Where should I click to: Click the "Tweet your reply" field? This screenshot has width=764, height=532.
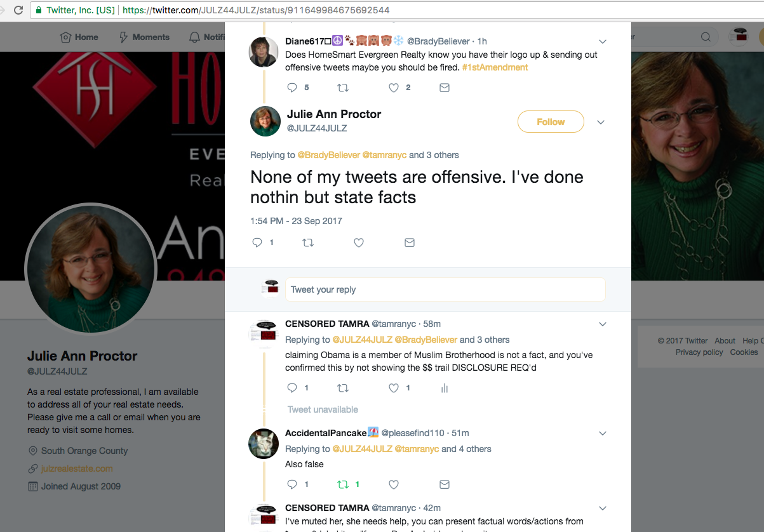click(445, 289)
